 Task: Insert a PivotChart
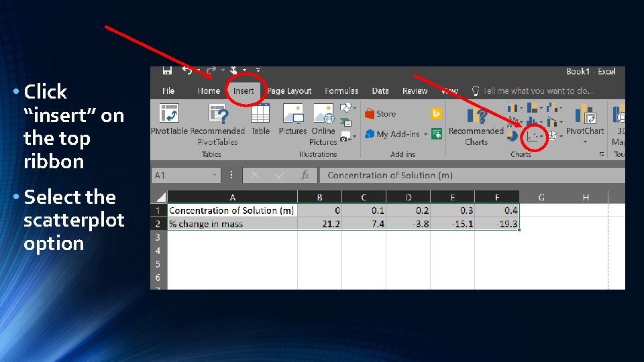(585, 119)
